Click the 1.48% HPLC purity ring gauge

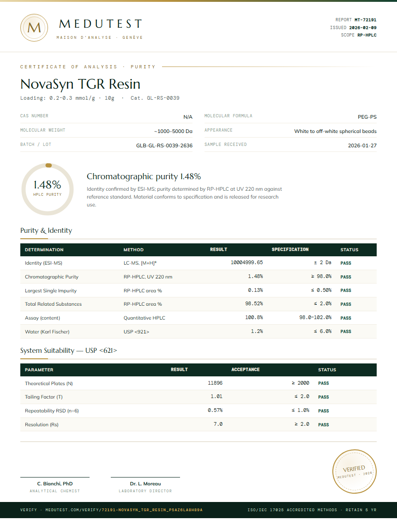pyautogui.click(x=48, y=189)
